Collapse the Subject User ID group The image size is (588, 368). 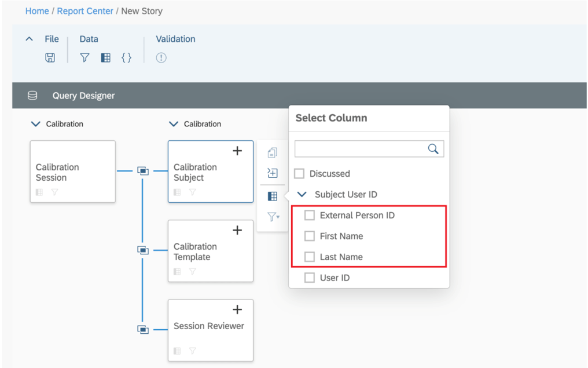[302, 195]
